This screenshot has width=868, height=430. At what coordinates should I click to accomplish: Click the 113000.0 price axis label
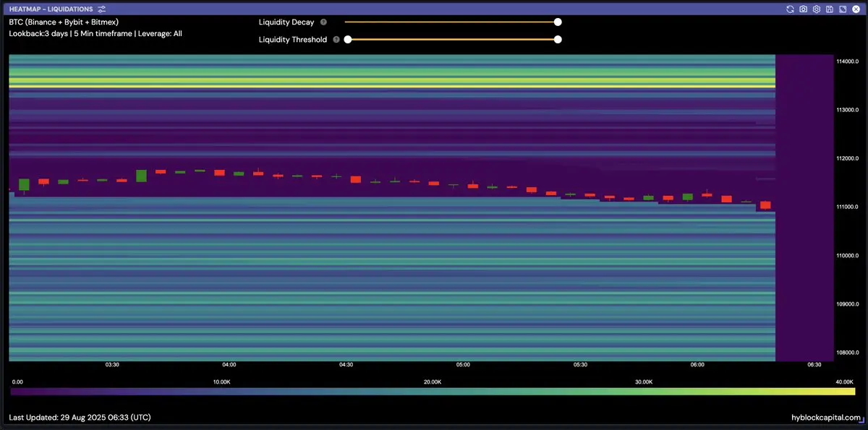(848, 110)
